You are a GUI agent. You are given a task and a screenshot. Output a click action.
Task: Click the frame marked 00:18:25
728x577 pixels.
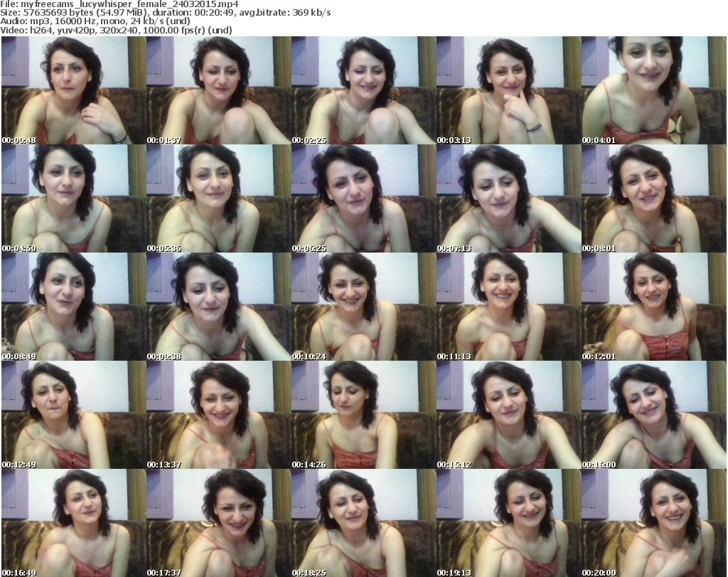[363, 523]
